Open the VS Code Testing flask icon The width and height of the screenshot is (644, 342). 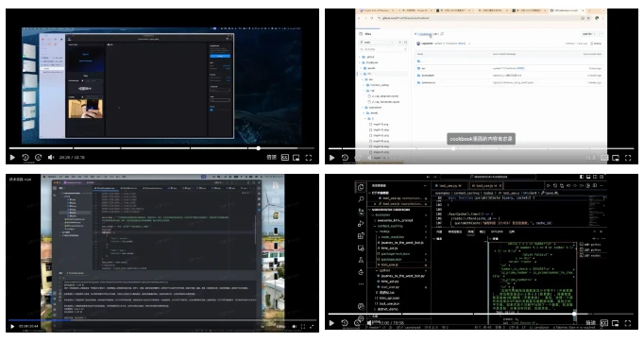coord(361,260)
